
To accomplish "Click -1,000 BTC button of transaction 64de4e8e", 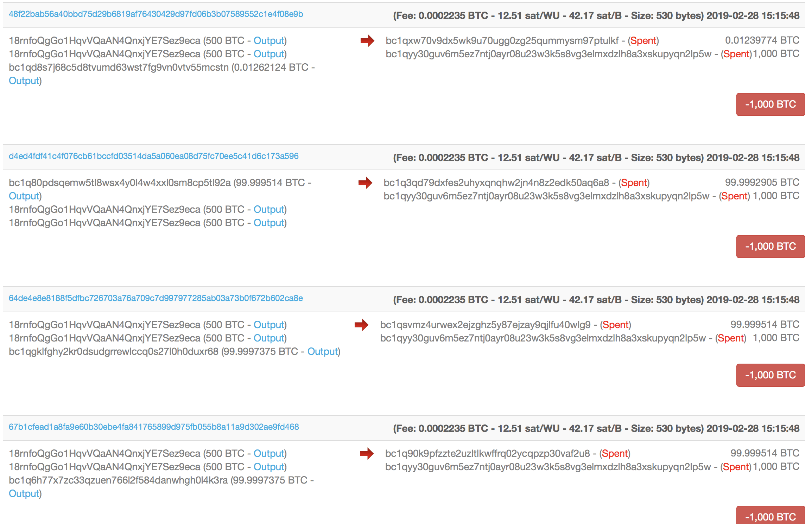I will tap(770, 375).
